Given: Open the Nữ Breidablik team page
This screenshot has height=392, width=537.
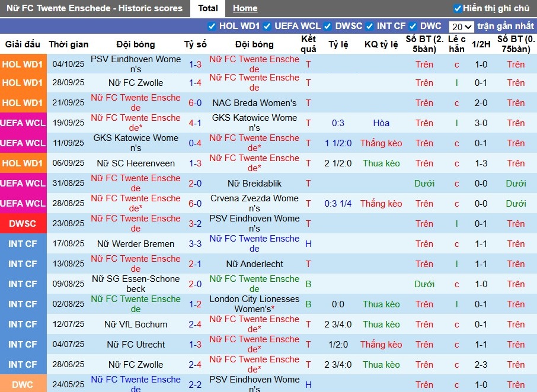Looking at the screenshot, I should pyautogui.click(x=254, y=184).
